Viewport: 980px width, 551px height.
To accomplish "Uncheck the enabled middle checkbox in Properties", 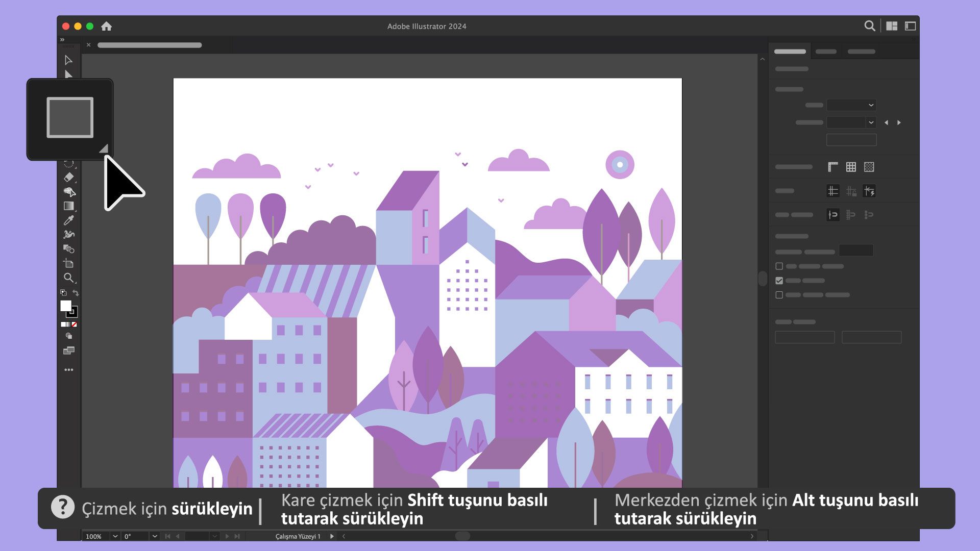I will pyautogui.click(x=778, y=280).
